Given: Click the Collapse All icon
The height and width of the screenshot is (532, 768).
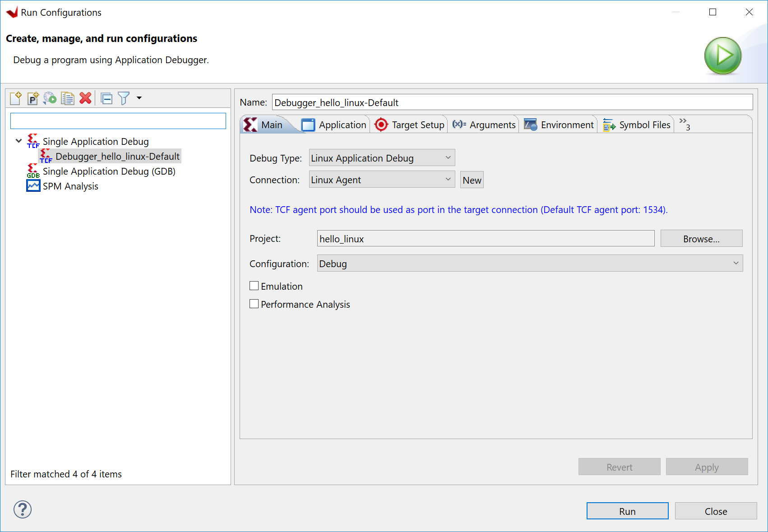Looking at the screenshot, I should pyautogui.click(x=107, y=98).
